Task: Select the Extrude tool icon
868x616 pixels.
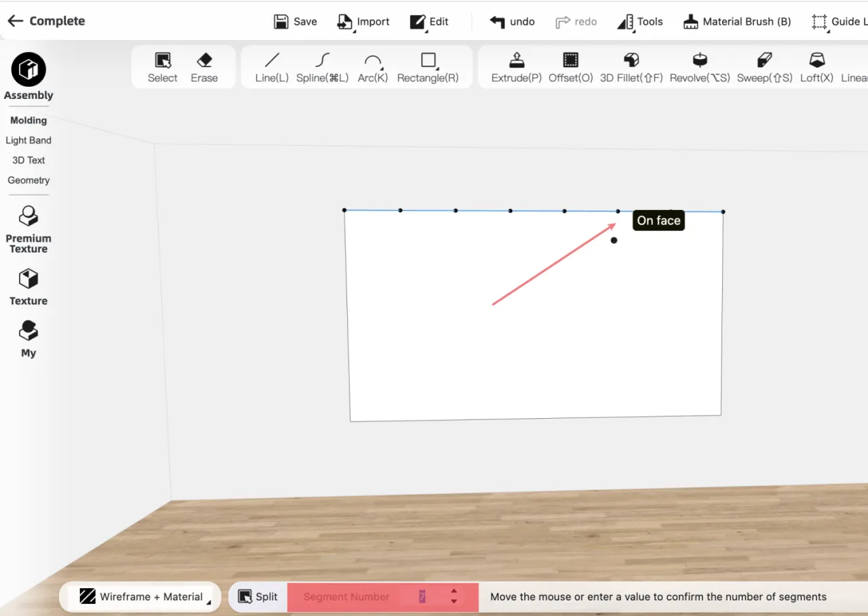Action: coord(516,61)
